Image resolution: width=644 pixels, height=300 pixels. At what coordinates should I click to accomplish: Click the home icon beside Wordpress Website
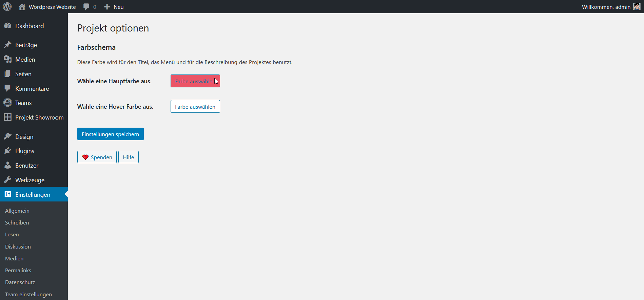tap(22, 7)
